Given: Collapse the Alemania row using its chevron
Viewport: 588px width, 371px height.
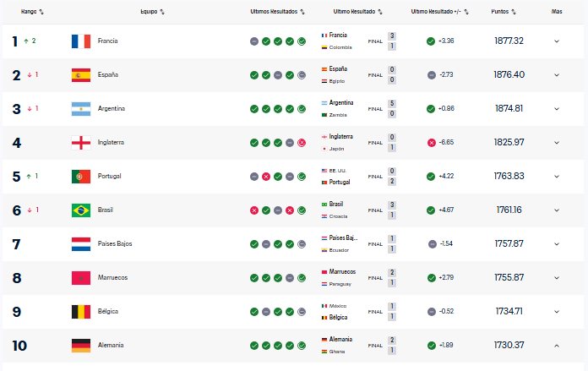Looking at the screenshot, I should 557,346.
